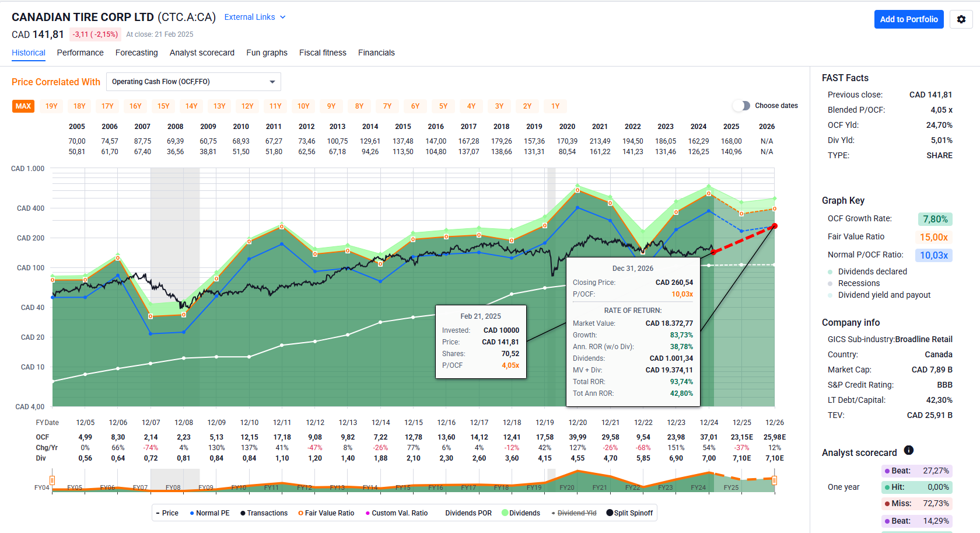980x533 pixels.
Task: Toggle the Price legend marker
Action: click(x=167, y=513)
